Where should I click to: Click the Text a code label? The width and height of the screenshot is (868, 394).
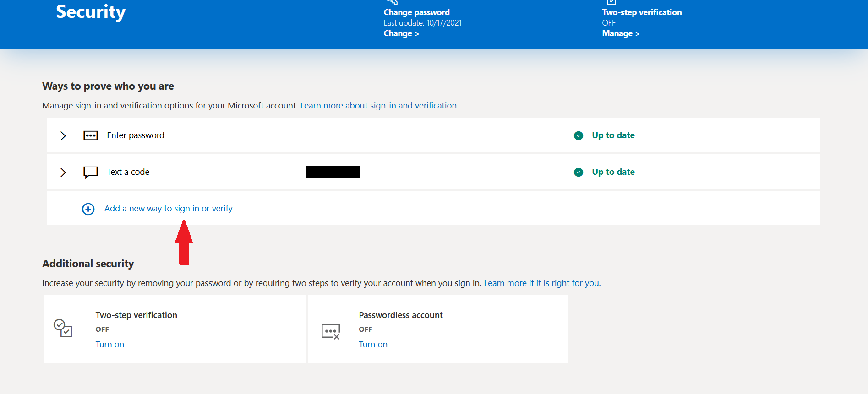[128, 172]
